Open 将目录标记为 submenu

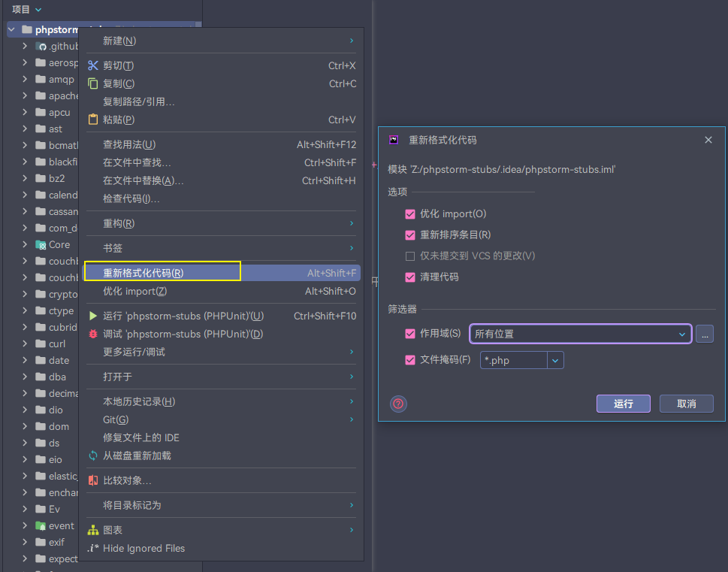pos(222,505)
